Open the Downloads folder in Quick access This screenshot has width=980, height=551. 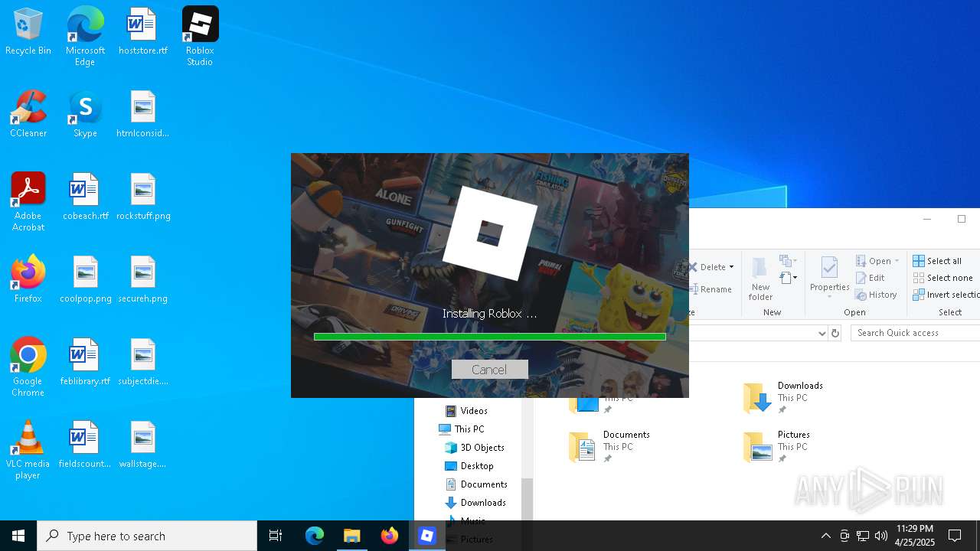(x=783, y=398)
